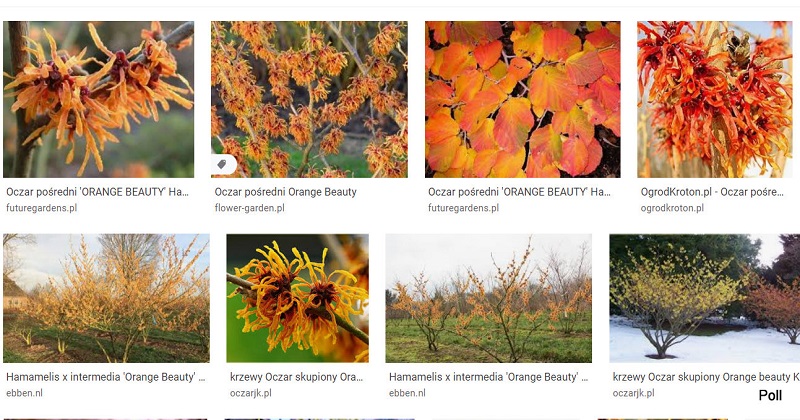
Task: Visit the second futuregardens.pl source link
Action: [463, 208]
